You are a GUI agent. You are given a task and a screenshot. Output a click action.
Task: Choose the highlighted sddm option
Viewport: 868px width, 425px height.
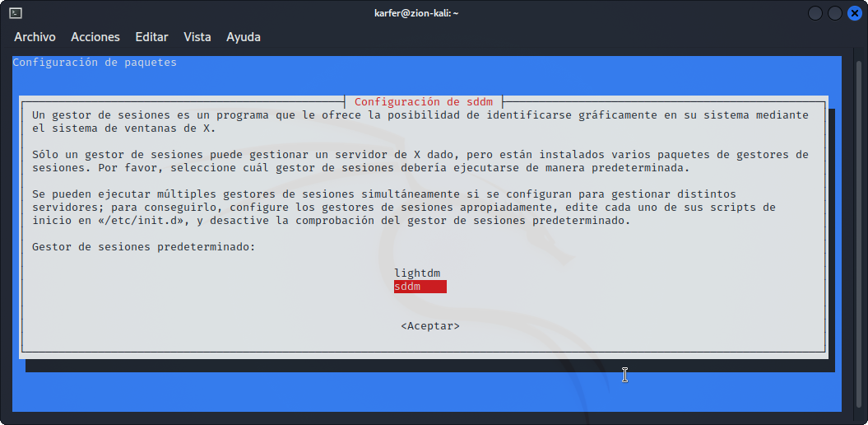coord(420,287)
